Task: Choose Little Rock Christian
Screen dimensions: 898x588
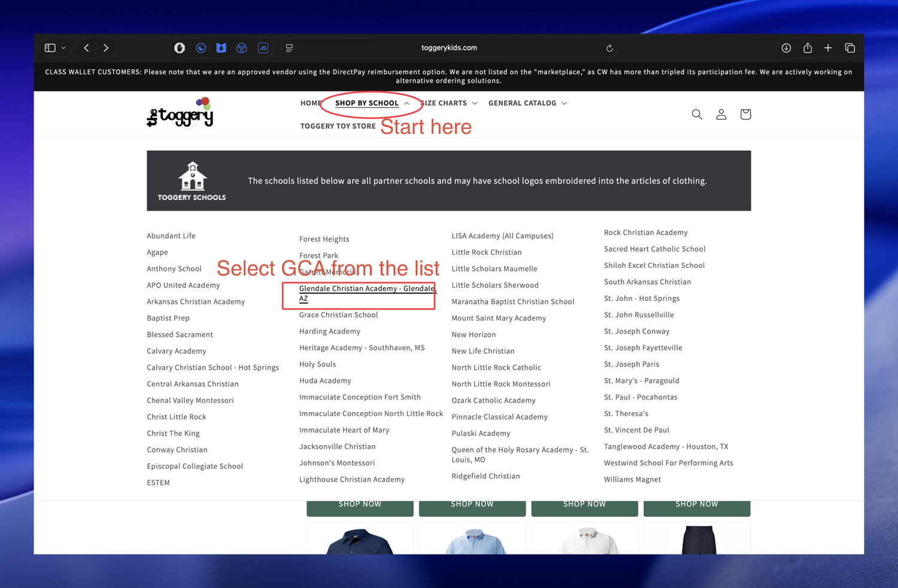Action: click(x=487, y=252)
